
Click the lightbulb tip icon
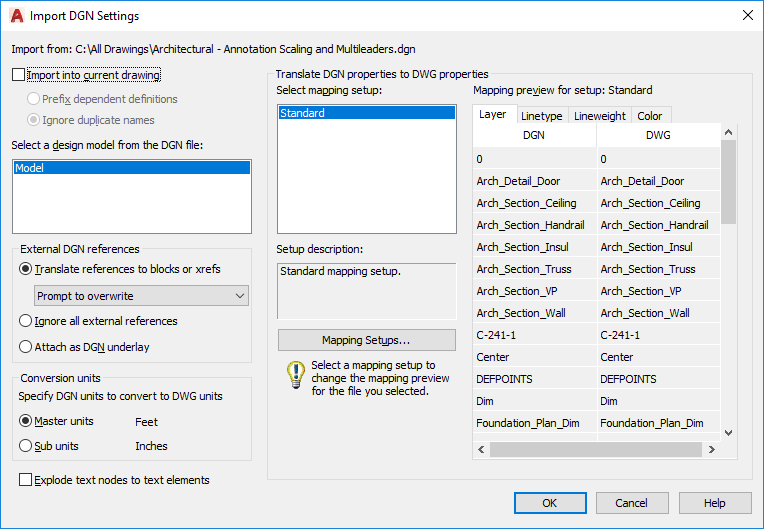pyautogui.click(x=295, y=375)
